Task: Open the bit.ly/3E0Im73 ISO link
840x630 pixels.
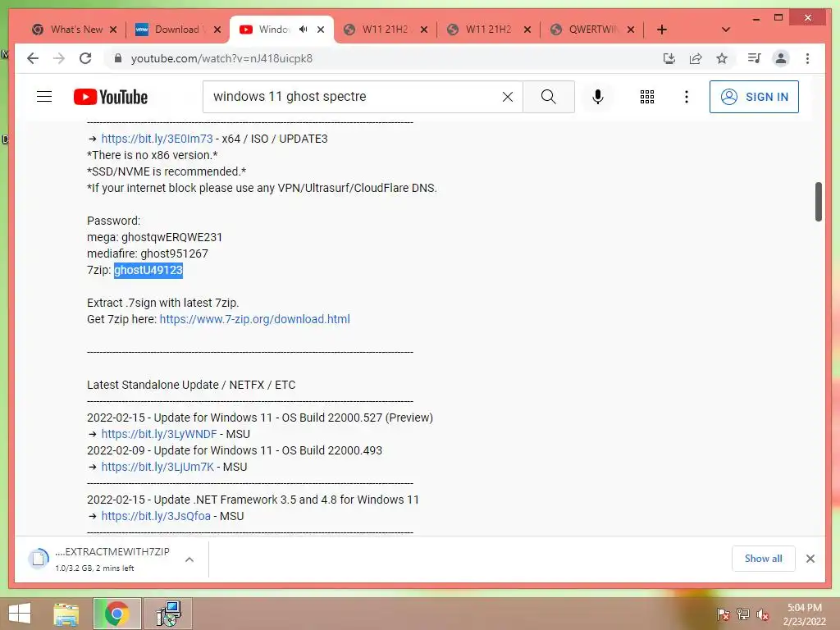Action: [157, 139]
